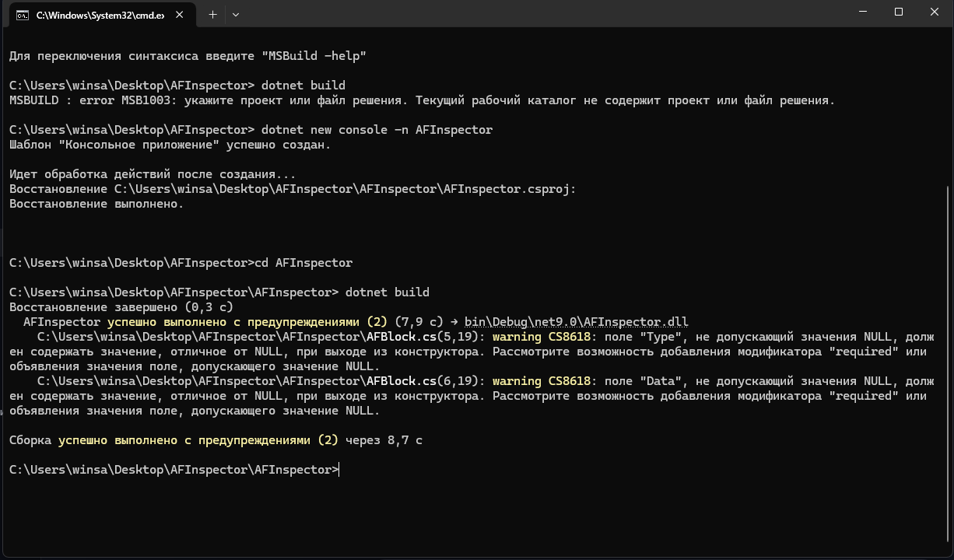Open the bin\Debug\net9.0\AFInspector.dll link
This screenshot has width=954, height=560.
click(577, 322)
